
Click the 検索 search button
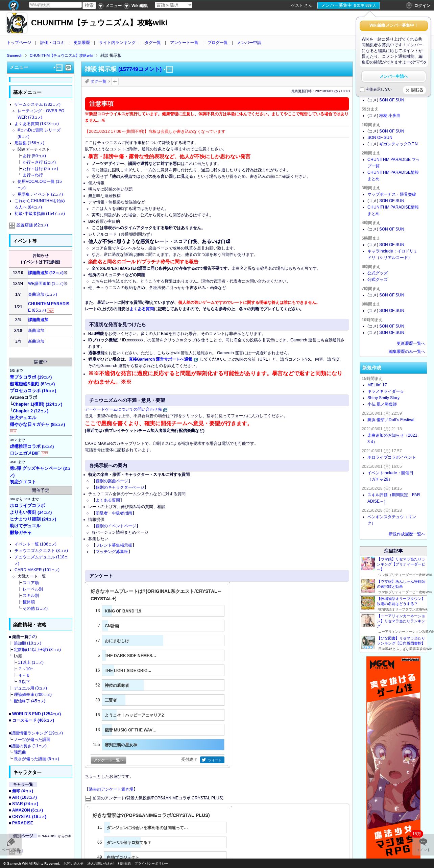89,5
